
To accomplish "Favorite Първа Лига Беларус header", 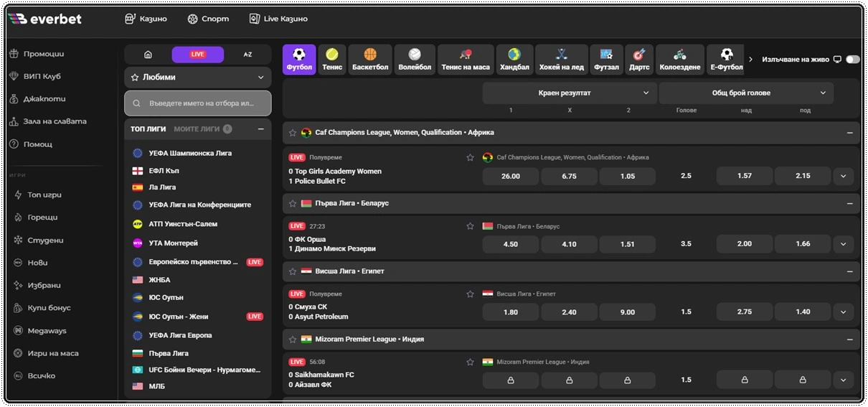I will 293,203.
